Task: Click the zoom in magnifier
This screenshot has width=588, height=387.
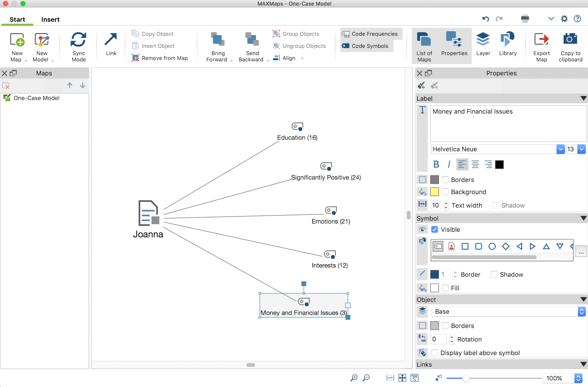Action: (x=354, y=378)
